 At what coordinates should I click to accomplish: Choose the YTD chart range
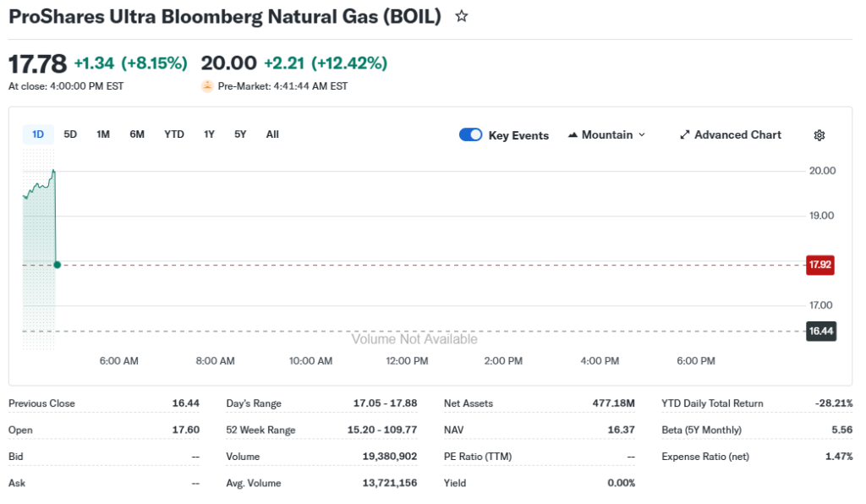[174, 134]
